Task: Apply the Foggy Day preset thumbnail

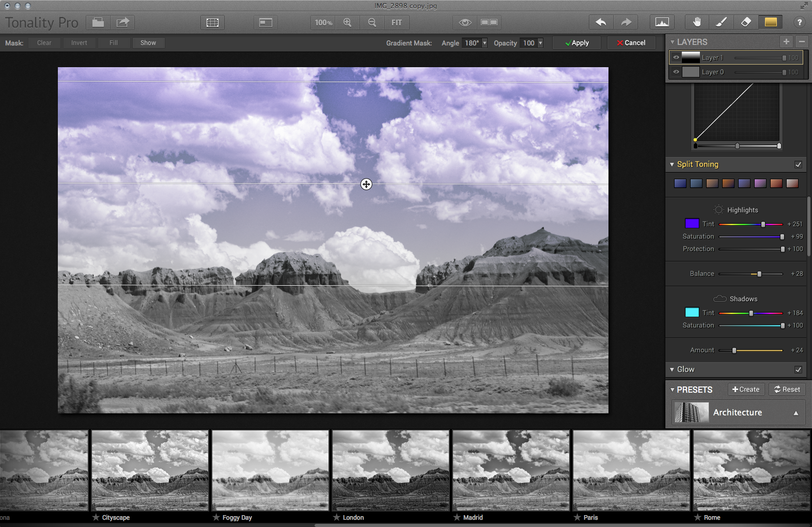Action: (270, 470)
